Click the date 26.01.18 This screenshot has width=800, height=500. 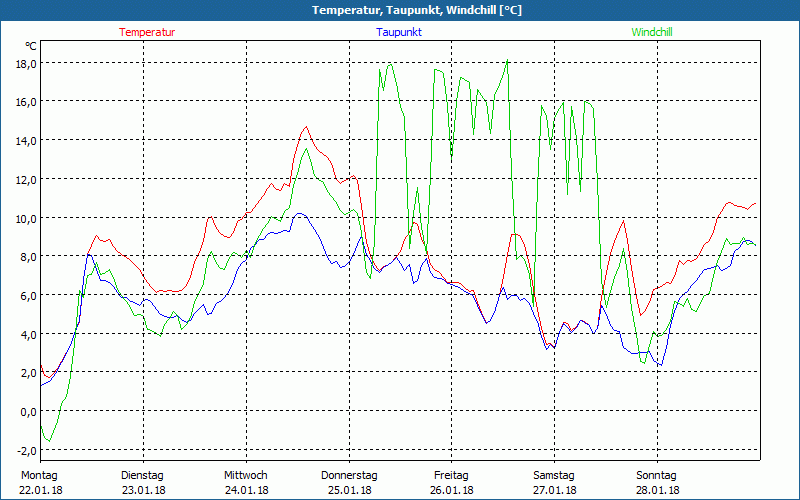tap(452, 490)
